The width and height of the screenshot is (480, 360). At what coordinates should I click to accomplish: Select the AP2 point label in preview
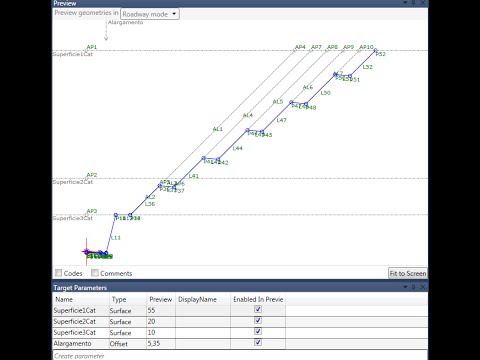pos(92,175)
